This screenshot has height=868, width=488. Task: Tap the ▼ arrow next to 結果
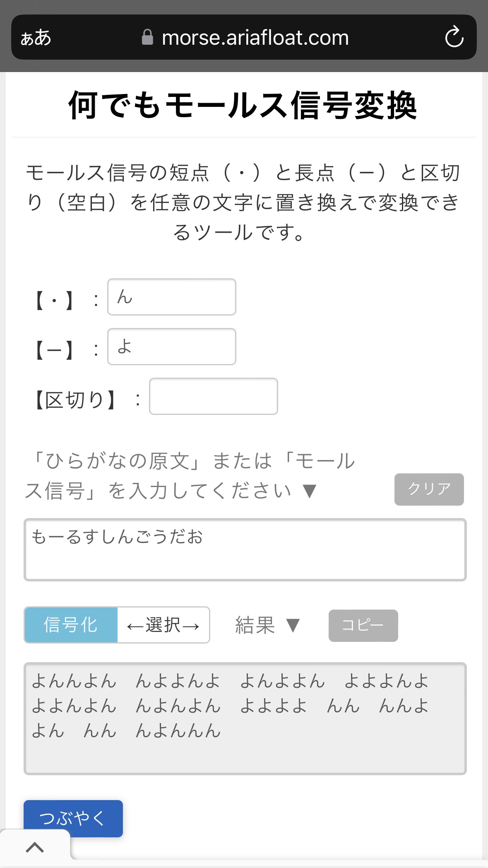click(293, 625)
